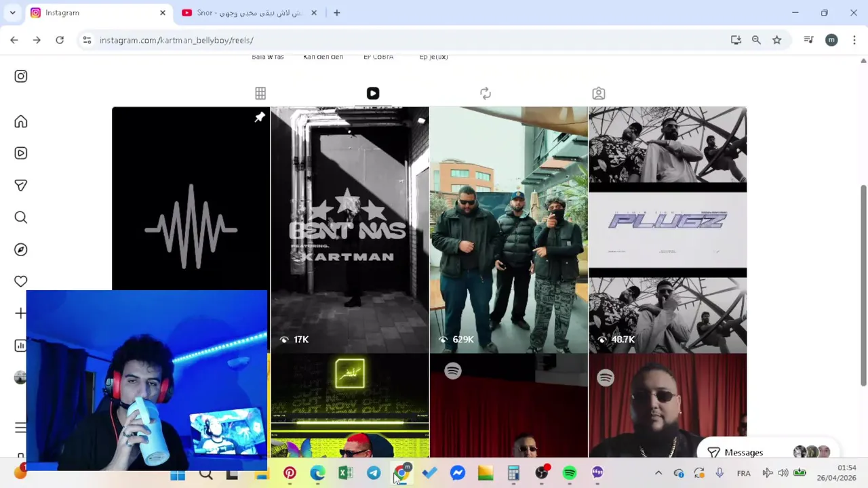Screen dimensions: 868x488
Task: Open the tab search dropdown arrow
Action: [12, 13]
